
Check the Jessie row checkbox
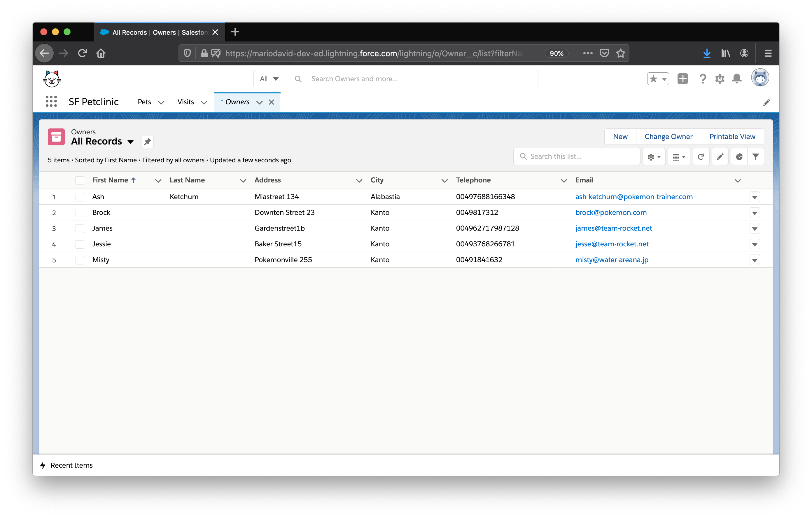(x=80, y=244)
